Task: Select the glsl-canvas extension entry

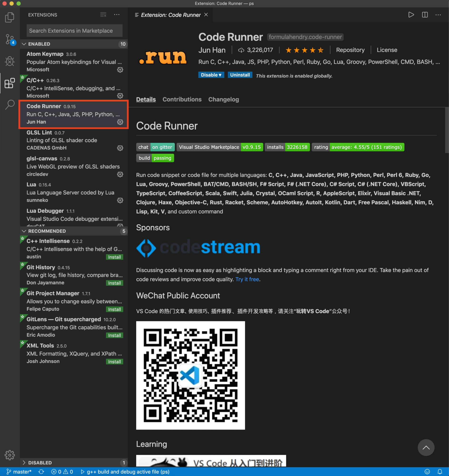Action: [74, 166]
